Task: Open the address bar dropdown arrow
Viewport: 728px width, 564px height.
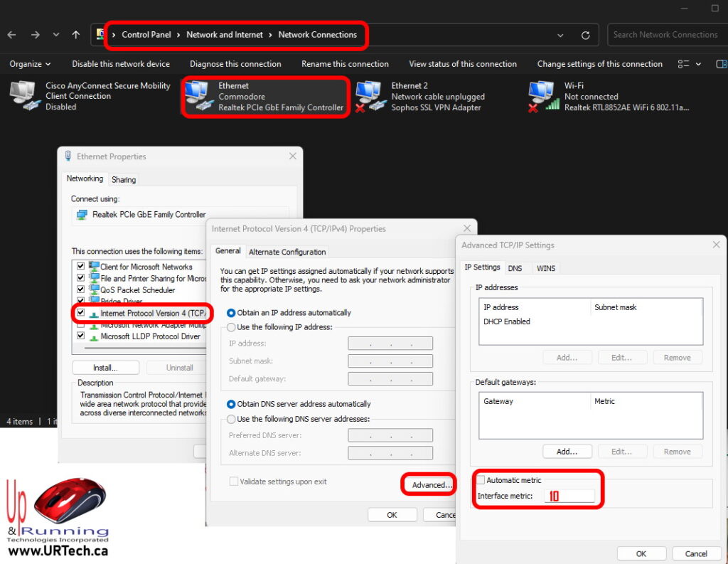Action: [560, 34]
